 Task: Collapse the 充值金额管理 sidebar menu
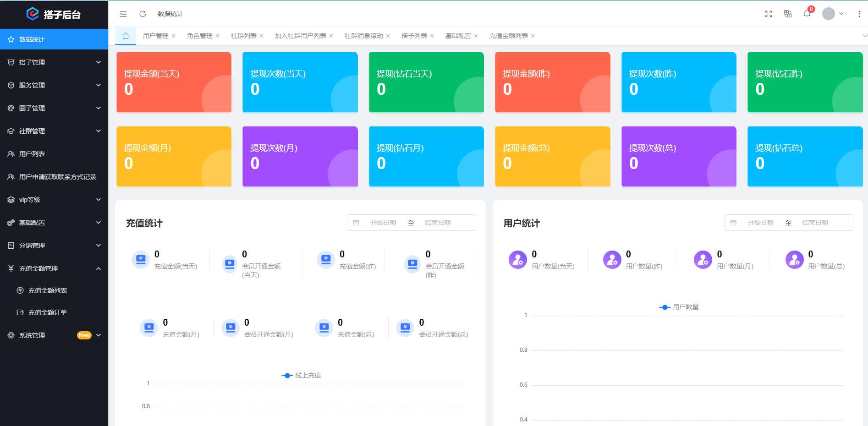[x=54, y=268]
